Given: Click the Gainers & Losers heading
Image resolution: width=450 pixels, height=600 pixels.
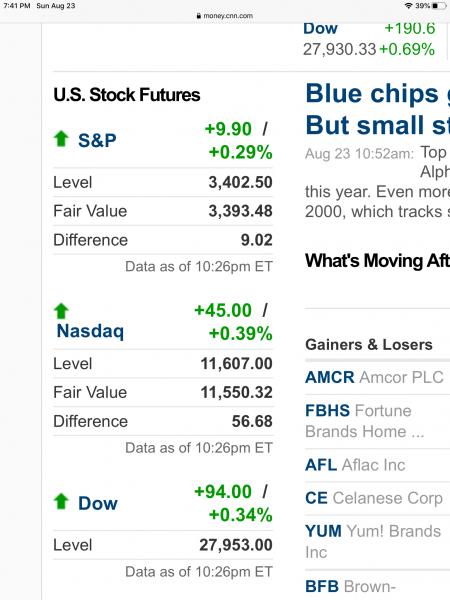Looking at the screenshot, I should point(369,345).
